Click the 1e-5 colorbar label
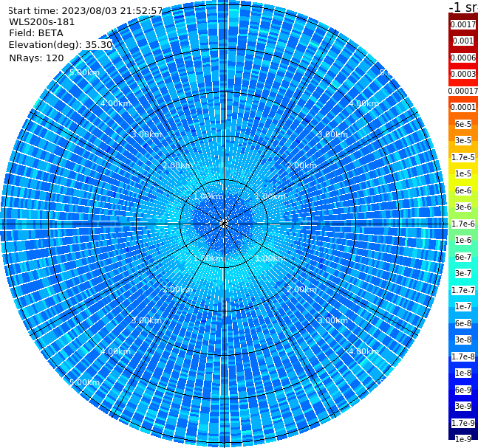This screenshot has height=448, width=478. pos(463,173)
